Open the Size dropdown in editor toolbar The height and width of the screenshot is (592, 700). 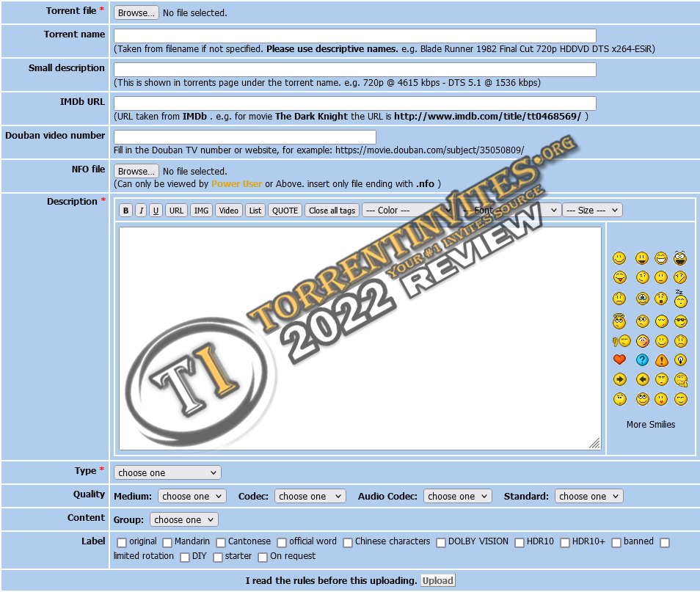pos(592,211)
